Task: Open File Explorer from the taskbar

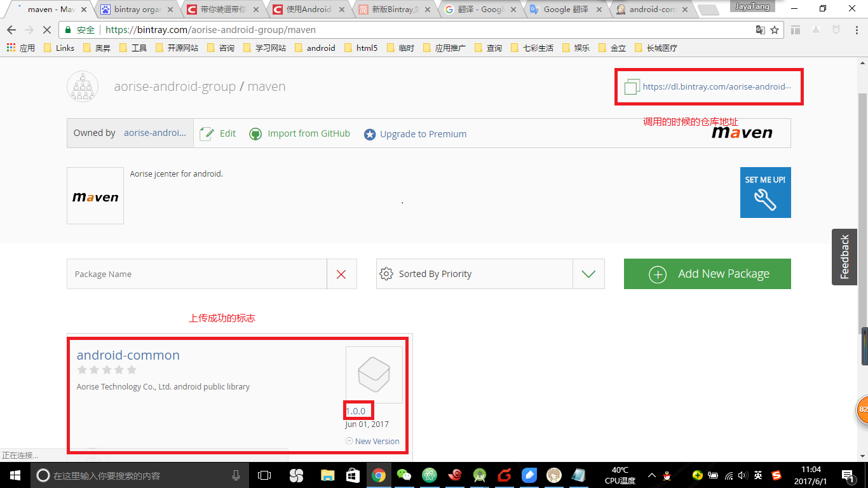Action: click(327, 475)
